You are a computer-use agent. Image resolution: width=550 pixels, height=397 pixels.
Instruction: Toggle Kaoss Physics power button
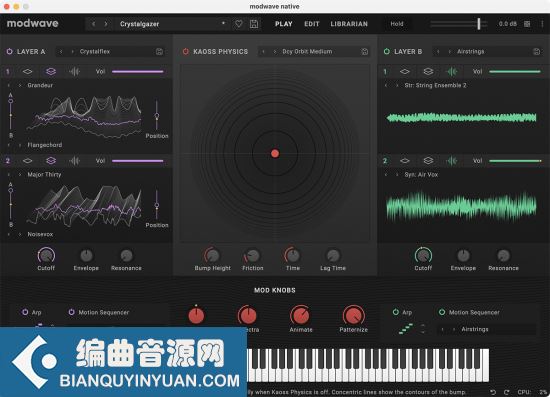186,52
